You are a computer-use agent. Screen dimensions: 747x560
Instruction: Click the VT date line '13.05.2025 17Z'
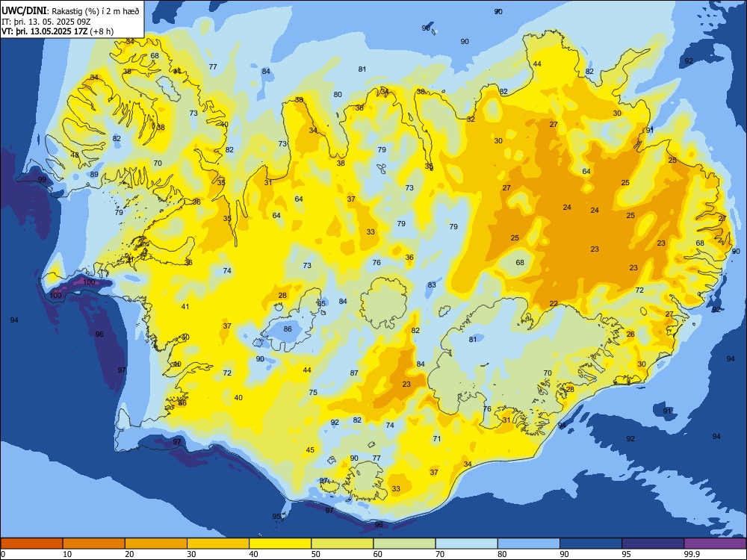[58, 31]
